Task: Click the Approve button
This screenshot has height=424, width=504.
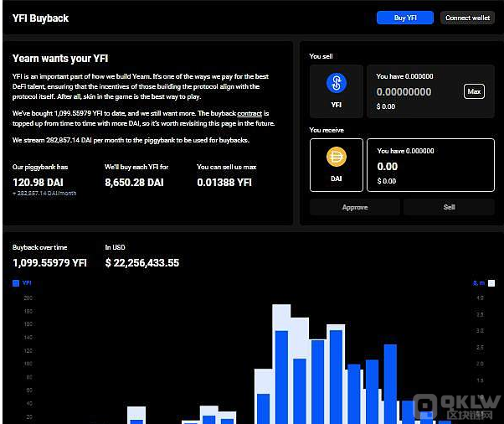Action: coord(355,207)
